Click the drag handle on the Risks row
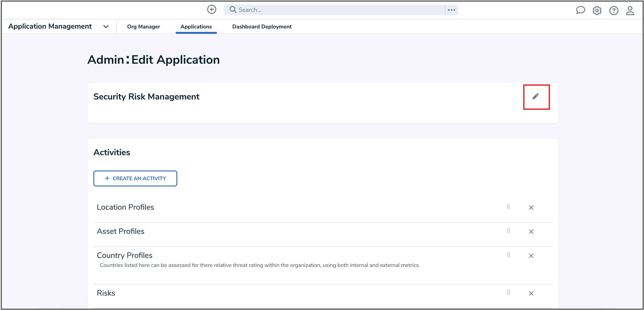The height and width of the screenshot is (310, 644). [x=508, y=292]
